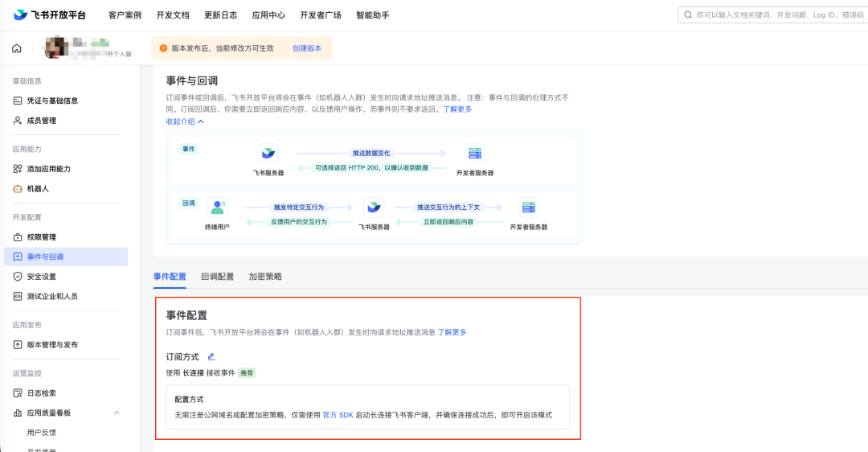Click the 机器人 robot icon
Screen dimensions: 868x452
point(18,189)
